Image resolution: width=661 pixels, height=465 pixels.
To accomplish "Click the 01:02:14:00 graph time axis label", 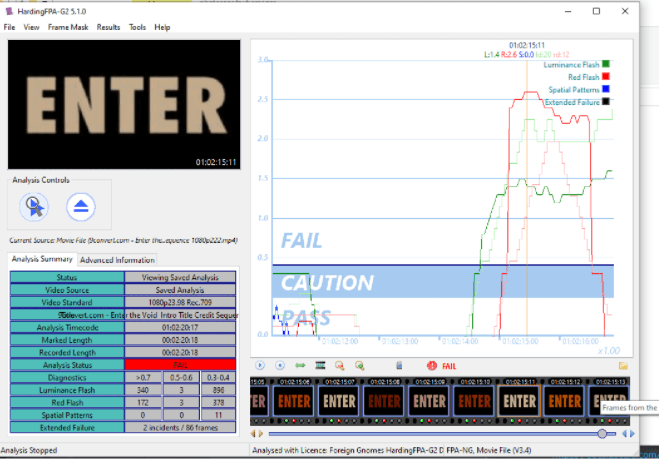I will tap(460, 341).
